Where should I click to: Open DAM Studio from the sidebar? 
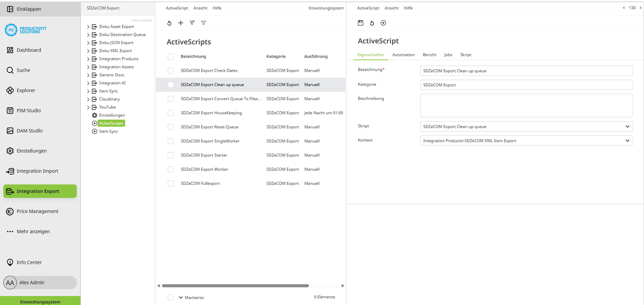coord(29,131)
